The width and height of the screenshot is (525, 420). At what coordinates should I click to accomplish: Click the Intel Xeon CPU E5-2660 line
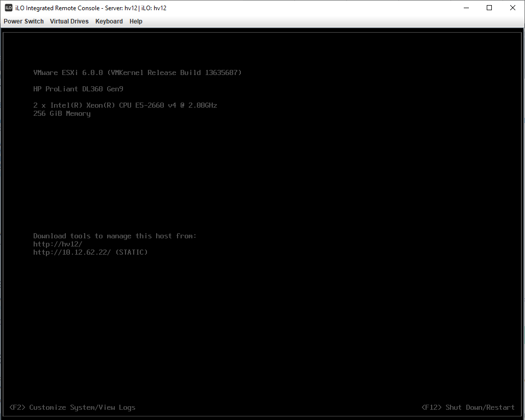[125, 105]
